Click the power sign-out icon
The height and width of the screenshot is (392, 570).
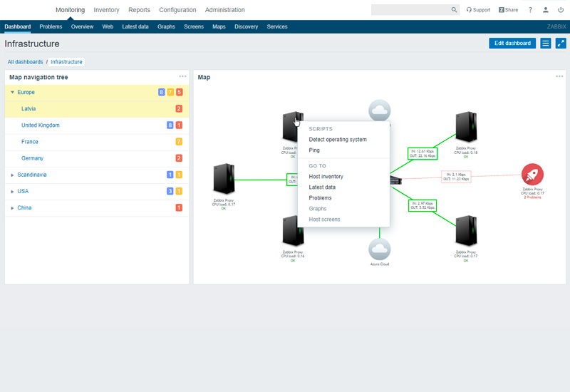[561, 10]
